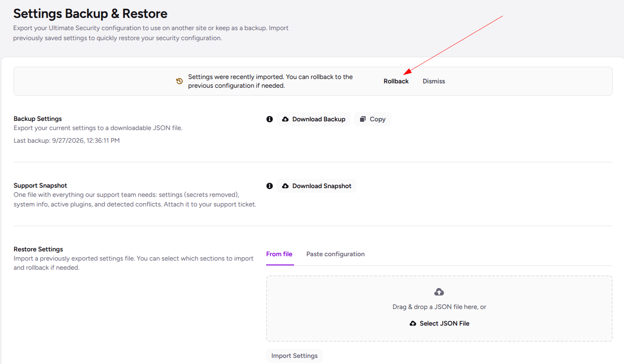Open the Select JSON File picker

(x=440, y=323)
